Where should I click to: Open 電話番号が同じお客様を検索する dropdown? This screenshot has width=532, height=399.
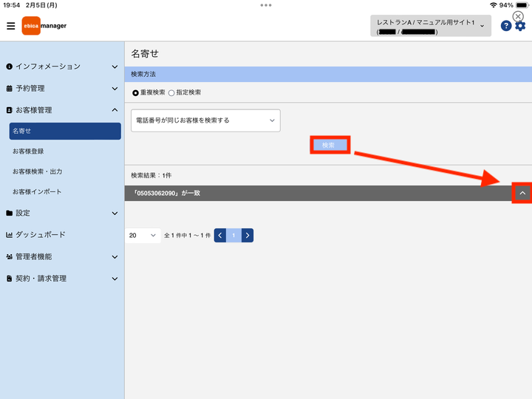(205, 120)
